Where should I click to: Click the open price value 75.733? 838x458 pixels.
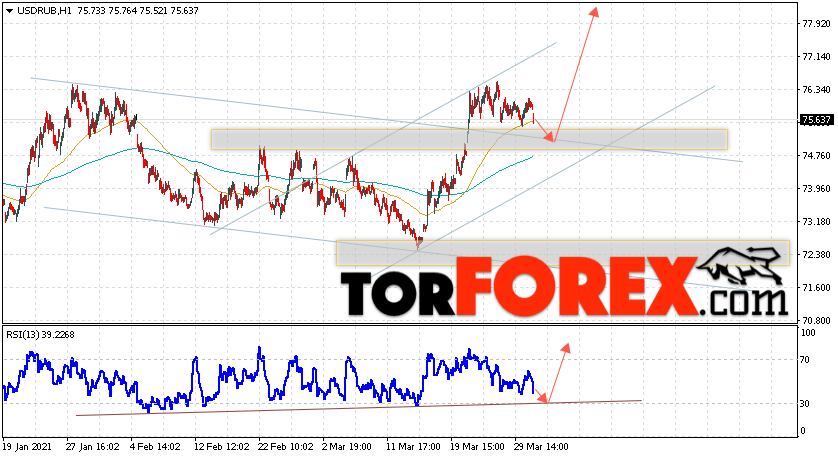[91, 11]
